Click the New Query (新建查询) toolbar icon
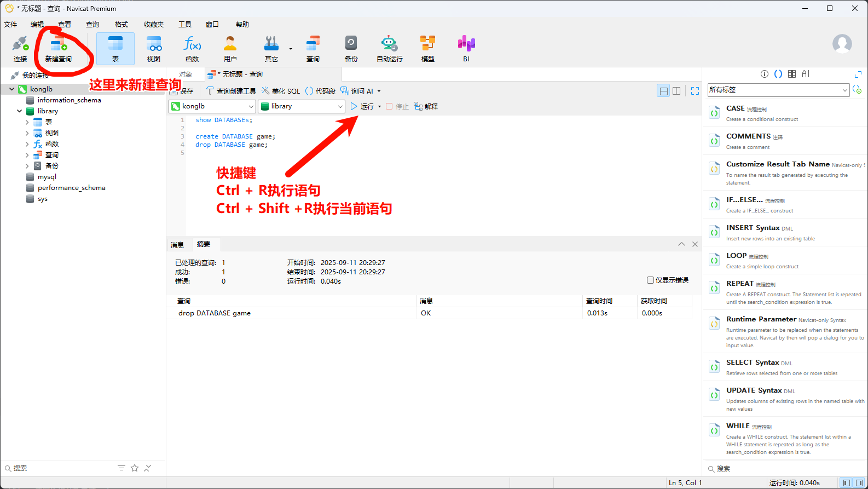The height and width of the screenshot is (489, 868). point(58,48)
